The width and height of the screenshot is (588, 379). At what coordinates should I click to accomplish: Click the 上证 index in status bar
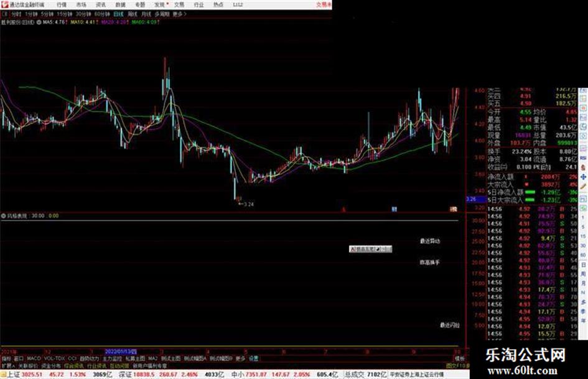tap(13, 375)
